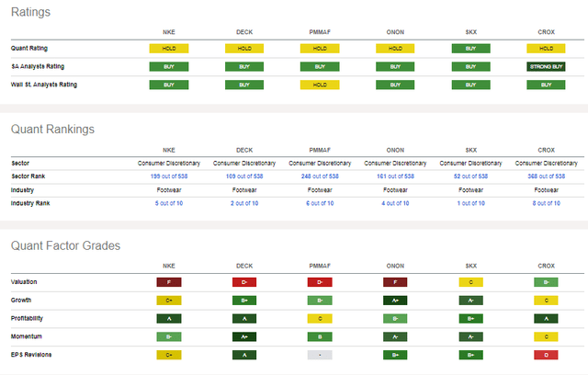Viewport: 588px width, 375px height.
Task: Click the Profitability row label
Action: (x=27, y=318)
